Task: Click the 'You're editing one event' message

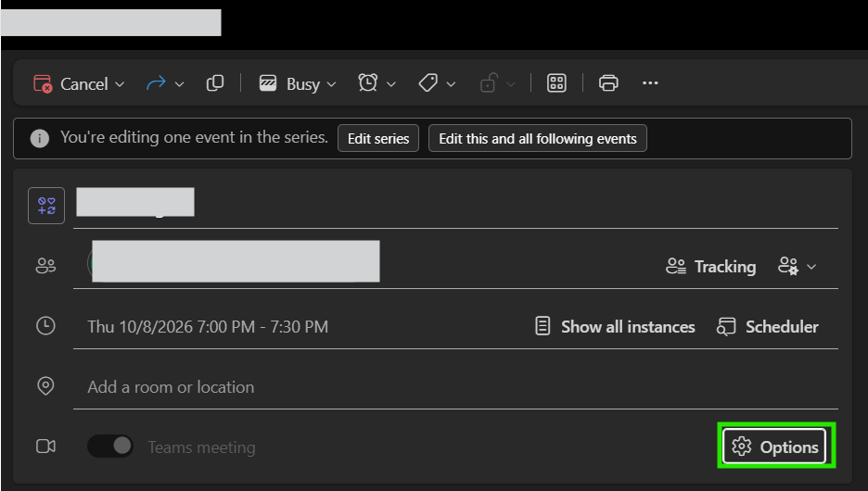Action: [195, 137]
